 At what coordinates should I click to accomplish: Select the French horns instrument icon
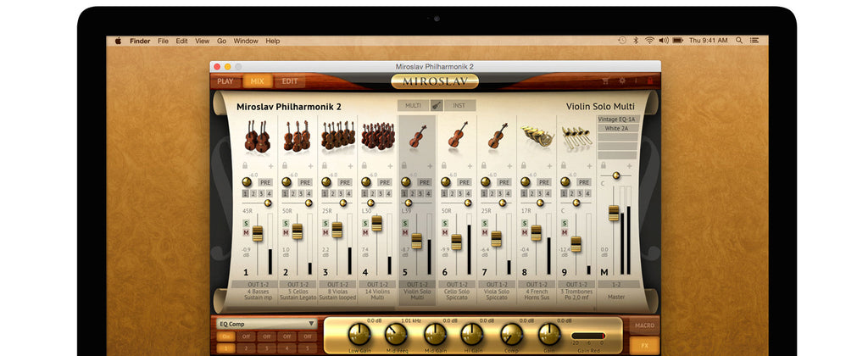[536, 136]
